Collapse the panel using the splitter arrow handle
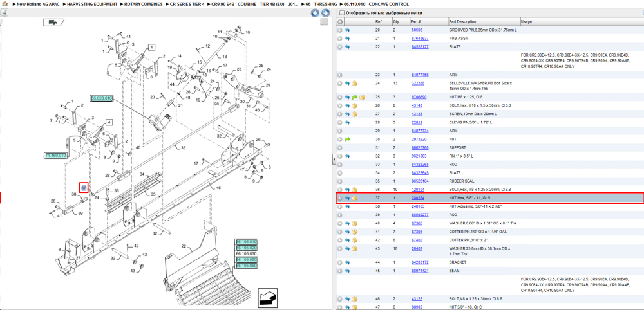Image resolution: width=644 pixels, height=310 pixels. [334, 159]
